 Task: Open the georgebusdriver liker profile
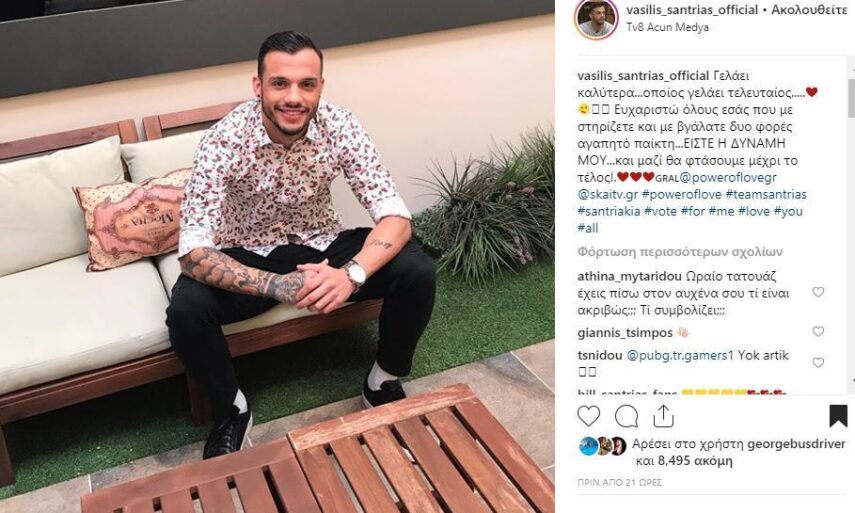point(796,444)
